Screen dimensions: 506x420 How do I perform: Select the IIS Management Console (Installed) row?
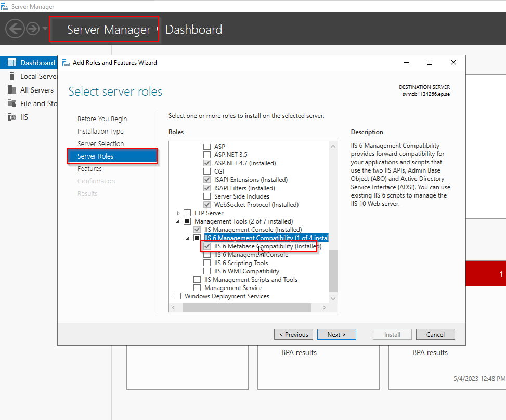(253, 230)
